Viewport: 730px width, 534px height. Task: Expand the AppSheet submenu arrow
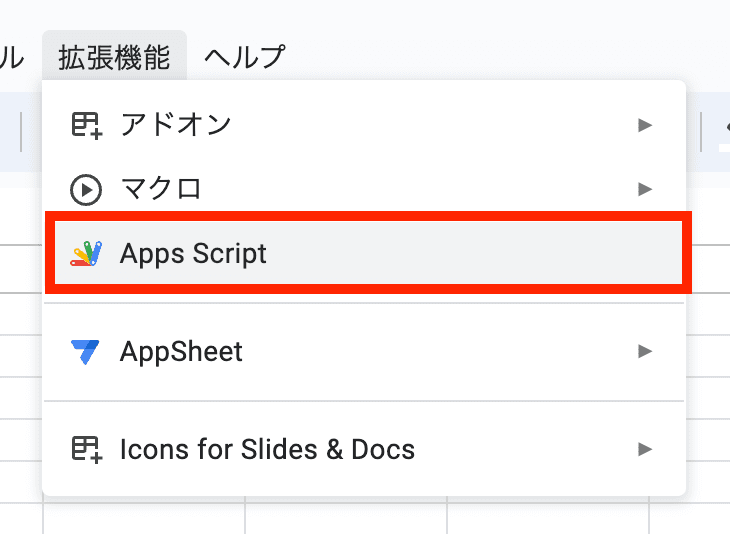[x=645, y=352]
